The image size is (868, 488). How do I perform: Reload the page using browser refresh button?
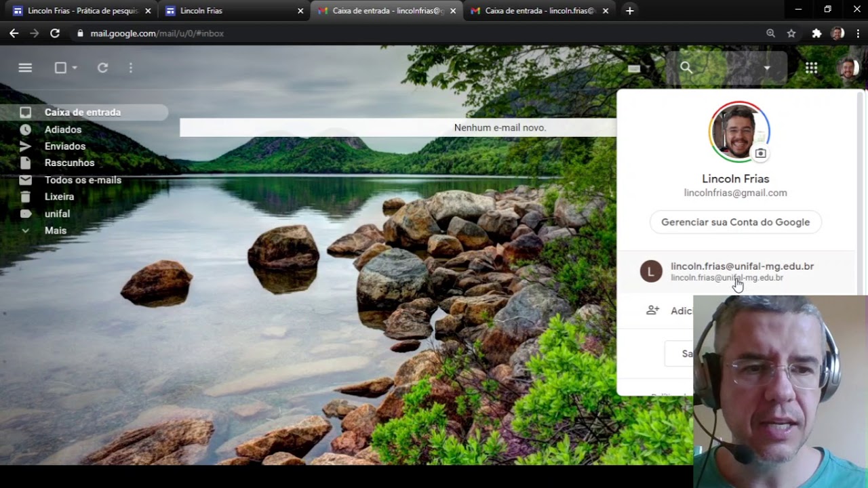(x=55, y=33)
